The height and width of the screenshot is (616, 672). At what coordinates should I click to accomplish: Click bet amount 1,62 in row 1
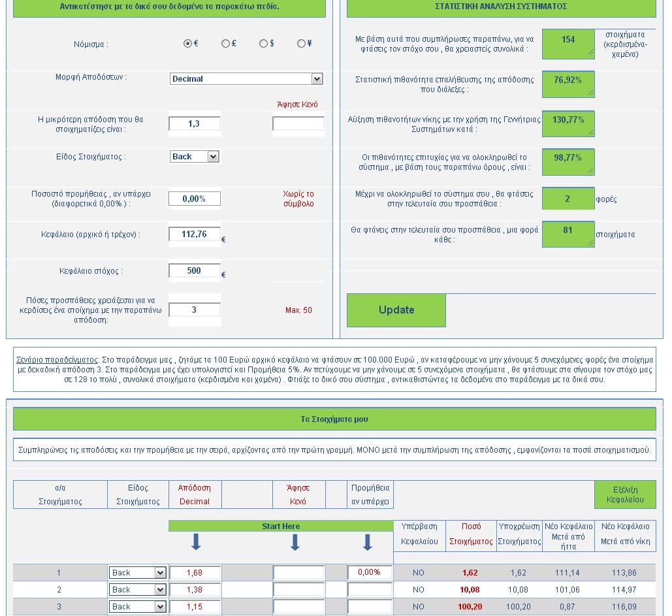point(470,573)
